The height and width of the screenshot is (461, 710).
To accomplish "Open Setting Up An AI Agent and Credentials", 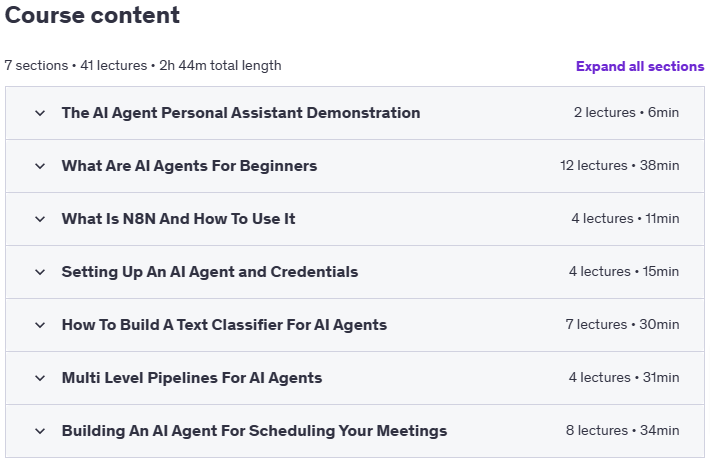I will pos(209,272).
